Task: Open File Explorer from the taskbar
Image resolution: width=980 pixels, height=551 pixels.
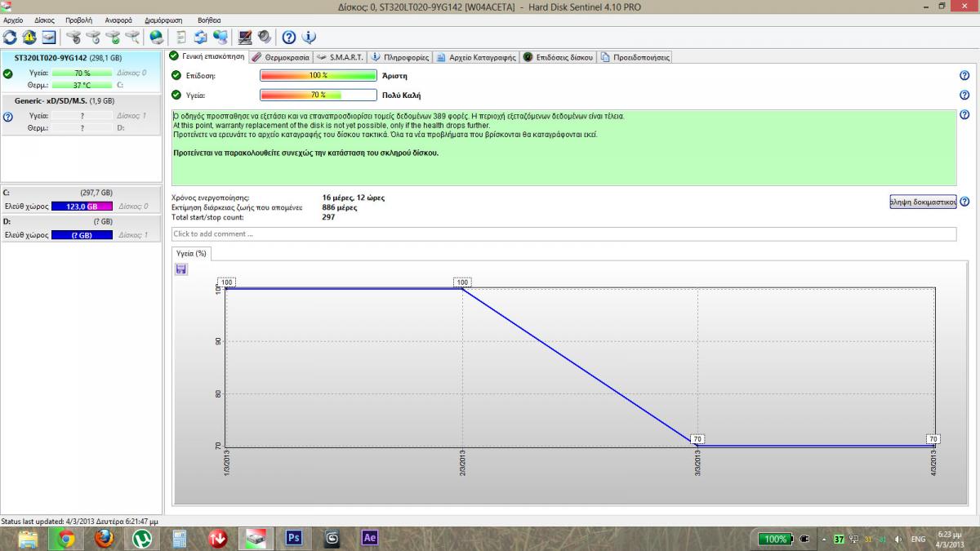Action: pyautogui.click(x=28, y=539)
